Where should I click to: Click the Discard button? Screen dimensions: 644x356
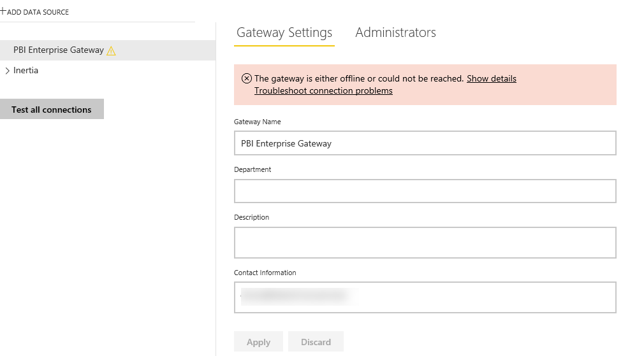316,341
